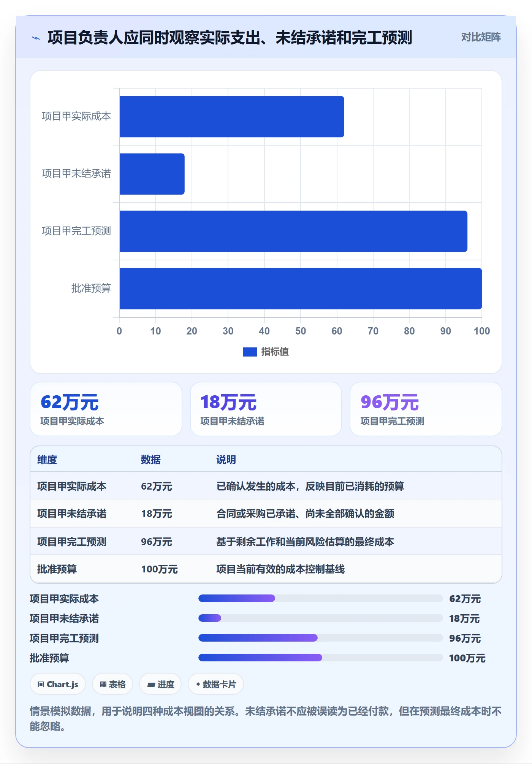The image size is (532, 764).
Task: Click the 项目甲实际成本 chart axis label
Action: click(76, 116)
